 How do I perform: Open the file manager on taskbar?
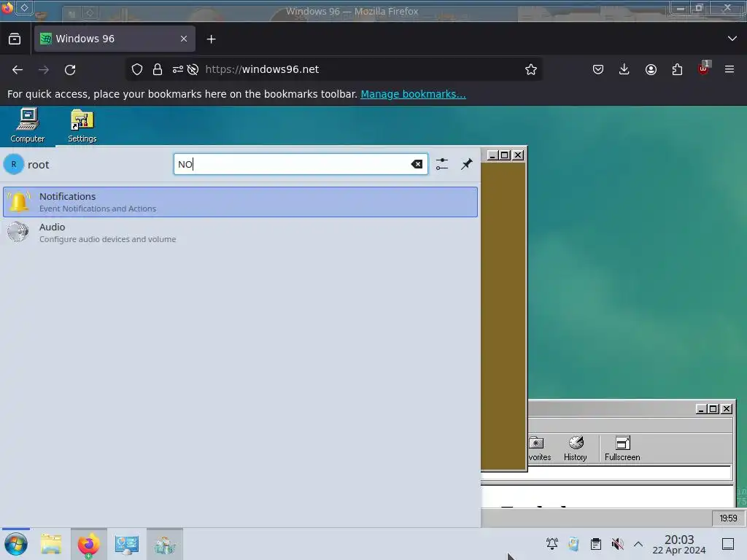point(51,544)
